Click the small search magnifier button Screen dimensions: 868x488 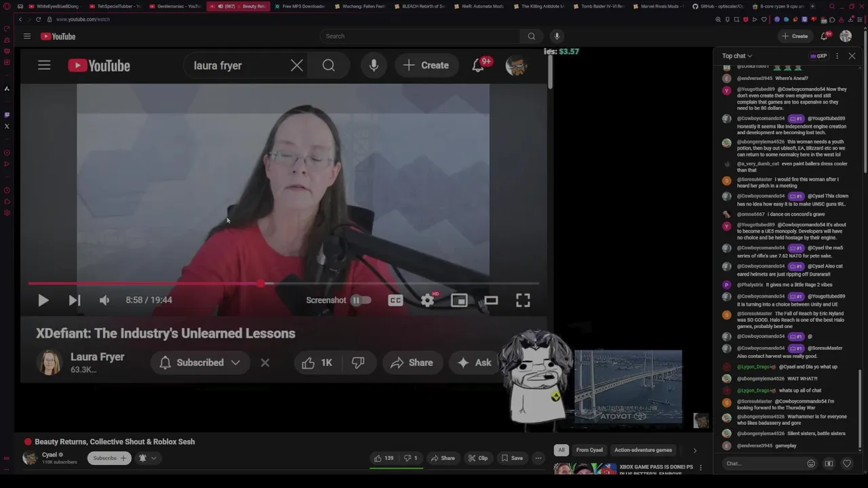point(532,36)
